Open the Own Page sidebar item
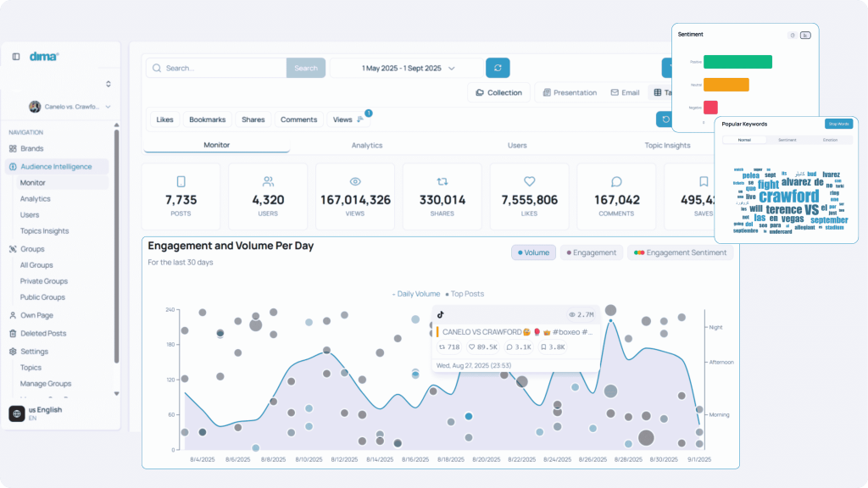This screenshot has width=868, height=488. click(x=37, y=315)
